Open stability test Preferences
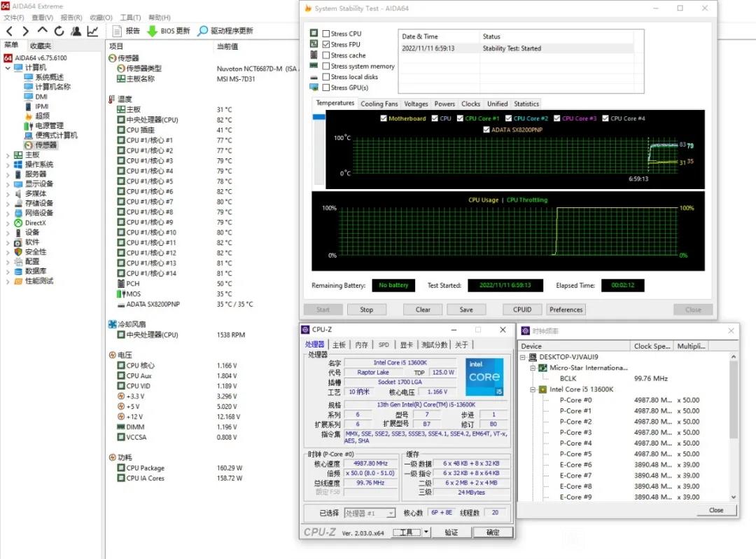Image resolution: width=756 pixels, height=559 pixels. click(566, 310)
